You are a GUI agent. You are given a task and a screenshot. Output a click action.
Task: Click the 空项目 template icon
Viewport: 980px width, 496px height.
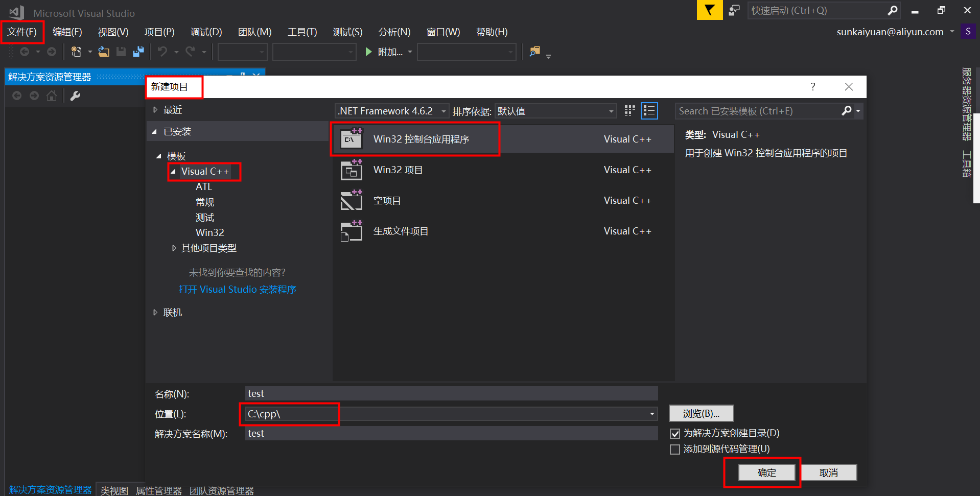pyautogui.click(x=352, y=200)
